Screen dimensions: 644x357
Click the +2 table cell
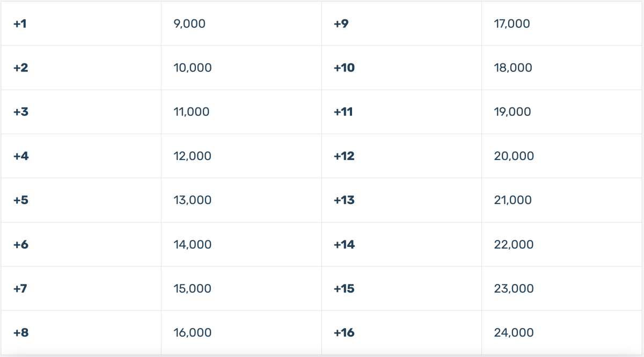(x=81, y=68)
